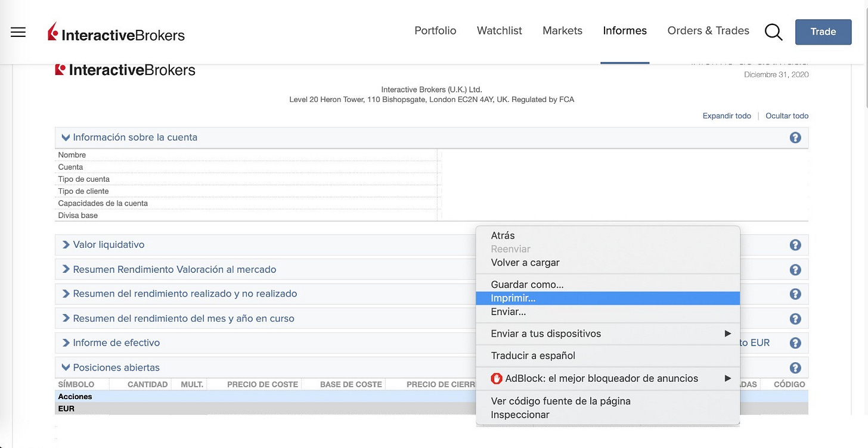The image size is (868, 448).
Task: Open the Portfolio tab
Action: (x=435, y=31)
